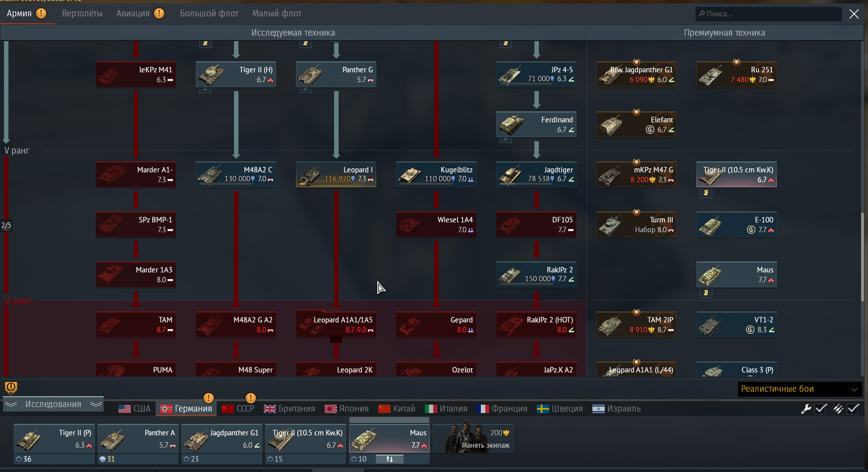Toggle the auto-repair checkbox next to wrench
Viewport: 868px width, 472px height.
(x=821, y=409)
